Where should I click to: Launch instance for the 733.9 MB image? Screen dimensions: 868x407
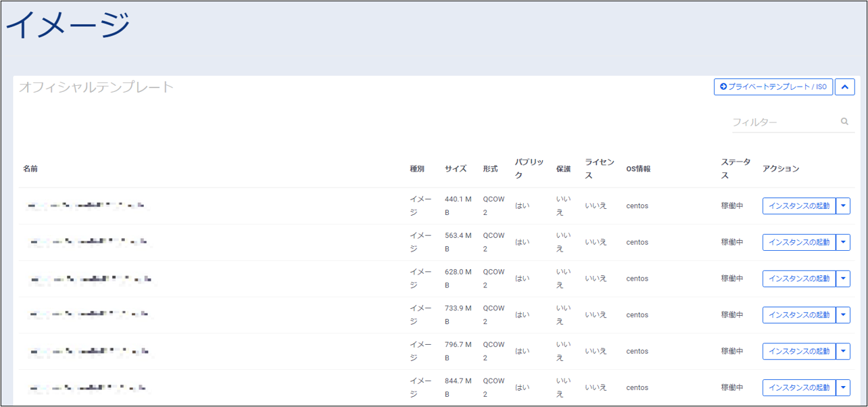click(x=799, y=315)
